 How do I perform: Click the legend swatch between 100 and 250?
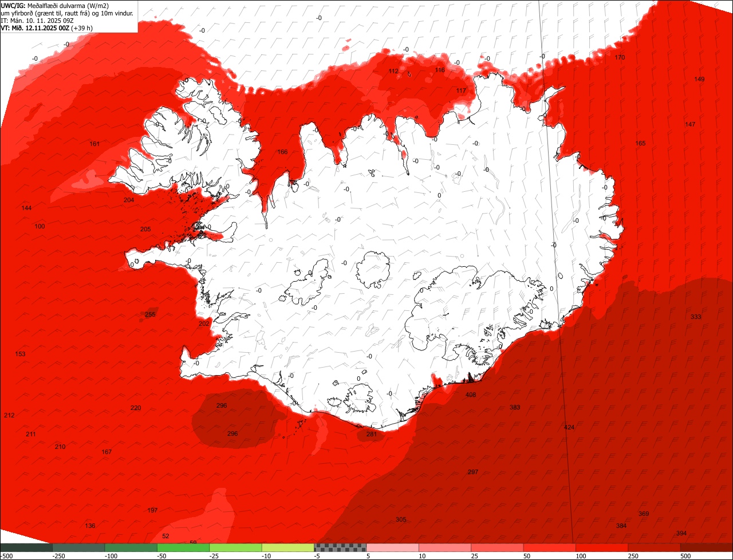coord(602,547)
